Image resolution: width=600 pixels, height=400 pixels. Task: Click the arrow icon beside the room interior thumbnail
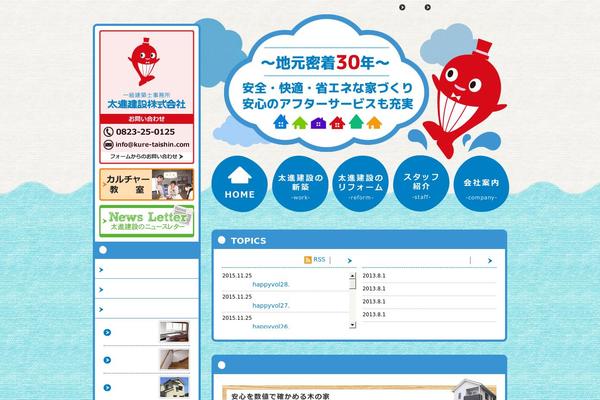107,332
